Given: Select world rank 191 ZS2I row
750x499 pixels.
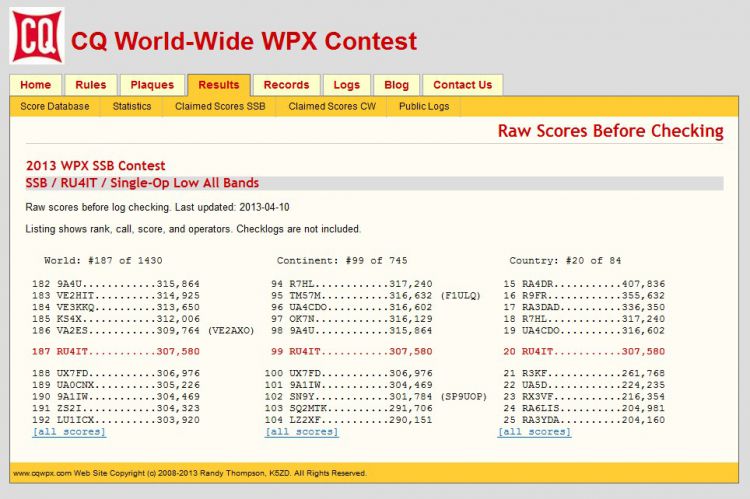Looking at the screenshot, I should point(116,408).
